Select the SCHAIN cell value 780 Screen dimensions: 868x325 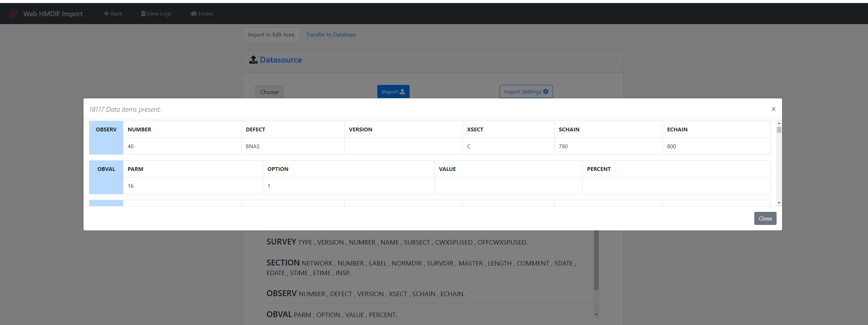pyautogui.click(x=608, y=146)
